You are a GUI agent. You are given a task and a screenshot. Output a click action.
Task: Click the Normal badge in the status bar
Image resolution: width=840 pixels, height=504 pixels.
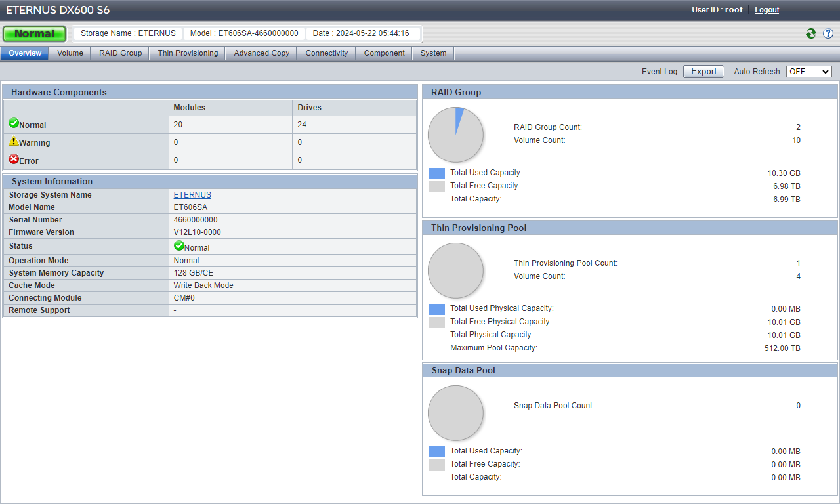tap(34, 33)
